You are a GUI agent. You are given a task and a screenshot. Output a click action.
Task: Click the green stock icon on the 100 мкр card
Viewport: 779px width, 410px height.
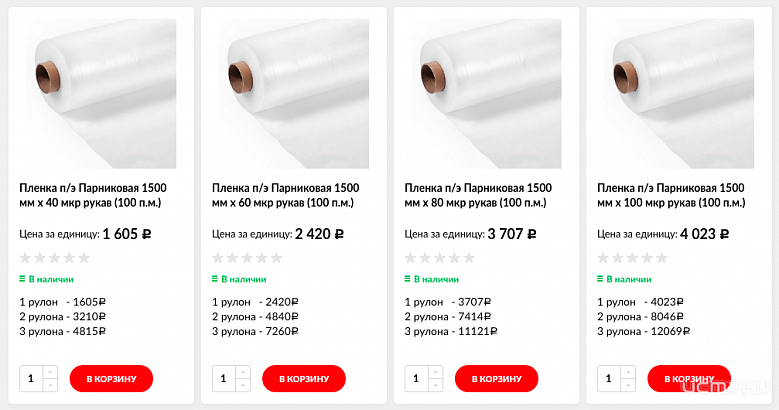coord(600,279)
